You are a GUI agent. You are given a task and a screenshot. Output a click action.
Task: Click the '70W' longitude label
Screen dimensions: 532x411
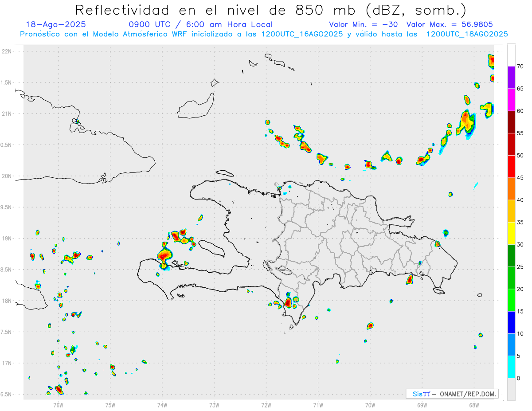point(370,405)
